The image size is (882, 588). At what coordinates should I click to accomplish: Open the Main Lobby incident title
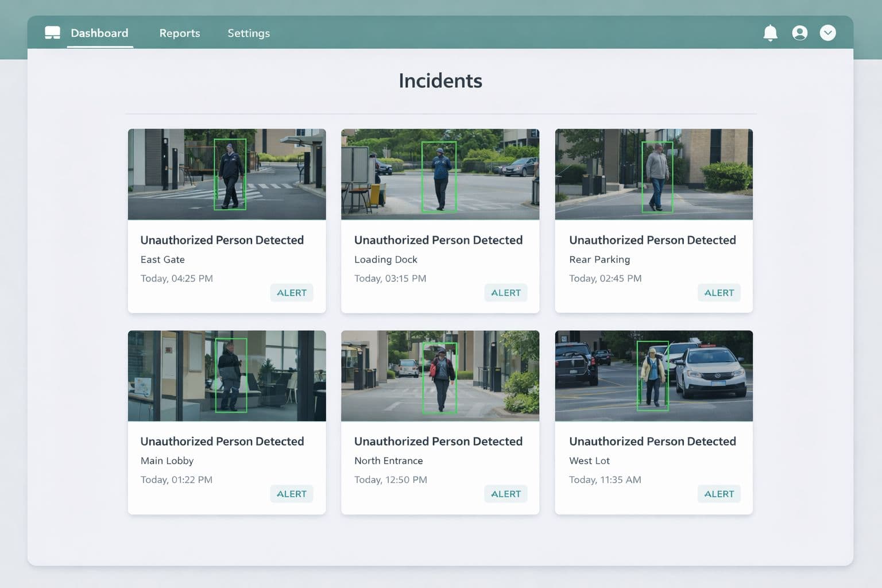[222, 442]
